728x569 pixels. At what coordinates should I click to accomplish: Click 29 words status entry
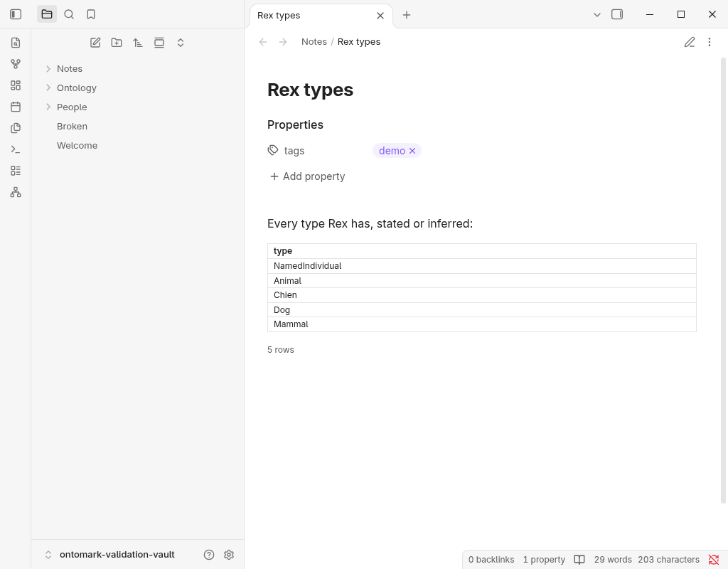pos(613,560)
